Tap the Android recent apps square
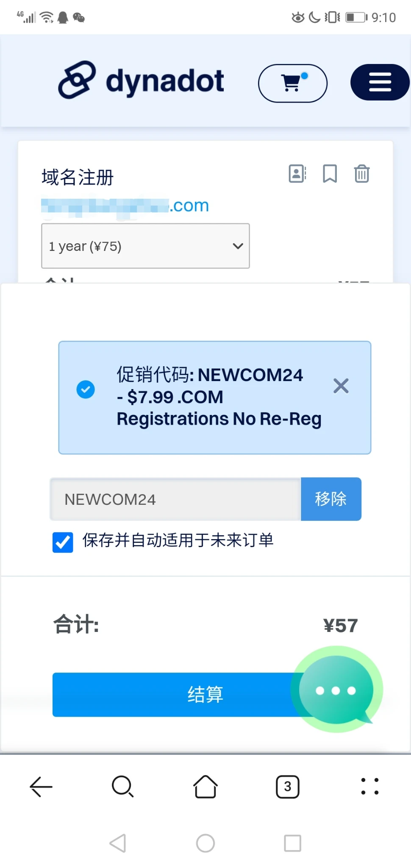The width and height of the screenshot is (411, 868). (x=292, y=843)
